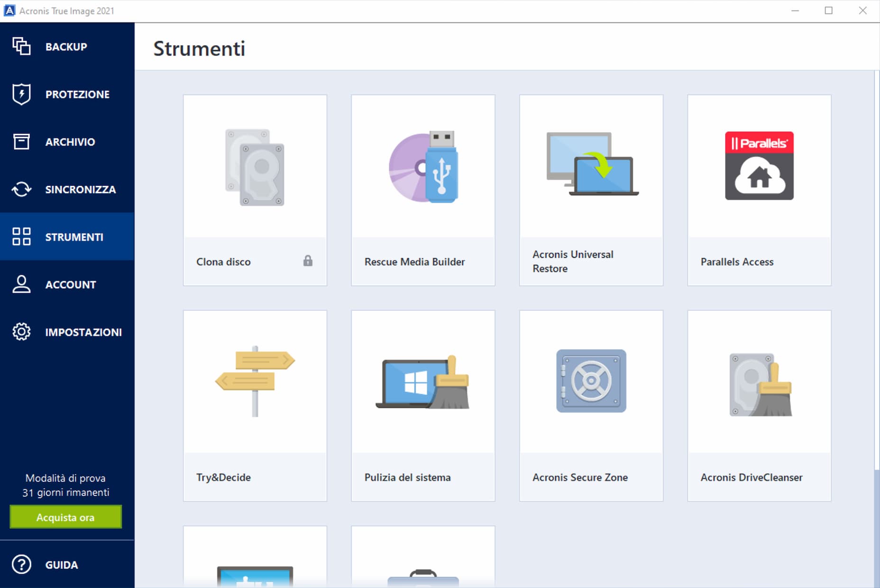Viewport: 880px width, 588px height.
Task: Click the Account person icon
Action: pos(21,284)
